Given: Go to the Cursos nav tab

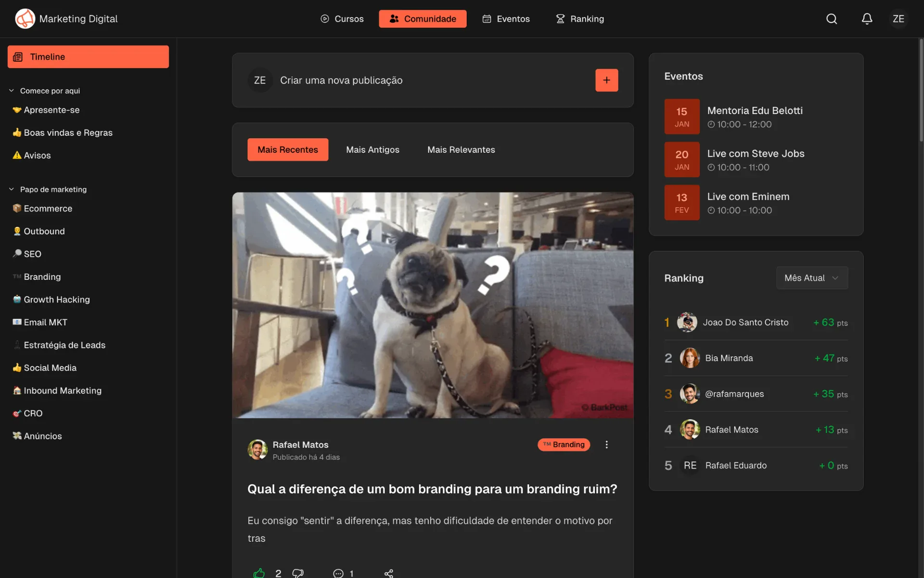Looking at the screenshot, I should coord(342,19).
